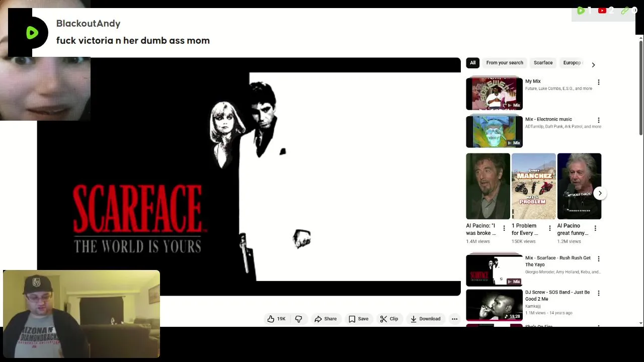
Task: Open the My Mix playlist thumbnail
Action: (x=494, y=94)
